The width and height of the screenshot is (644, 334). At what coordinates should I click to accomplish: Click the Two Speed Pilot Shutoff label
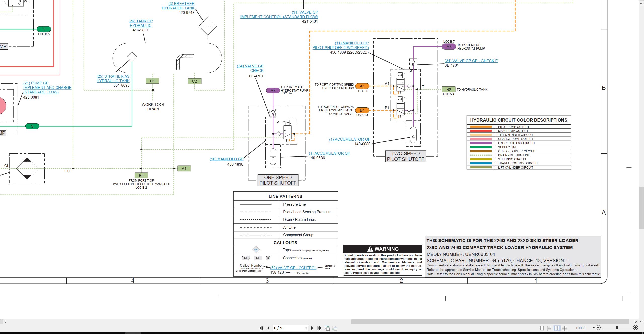coord(406,156)
